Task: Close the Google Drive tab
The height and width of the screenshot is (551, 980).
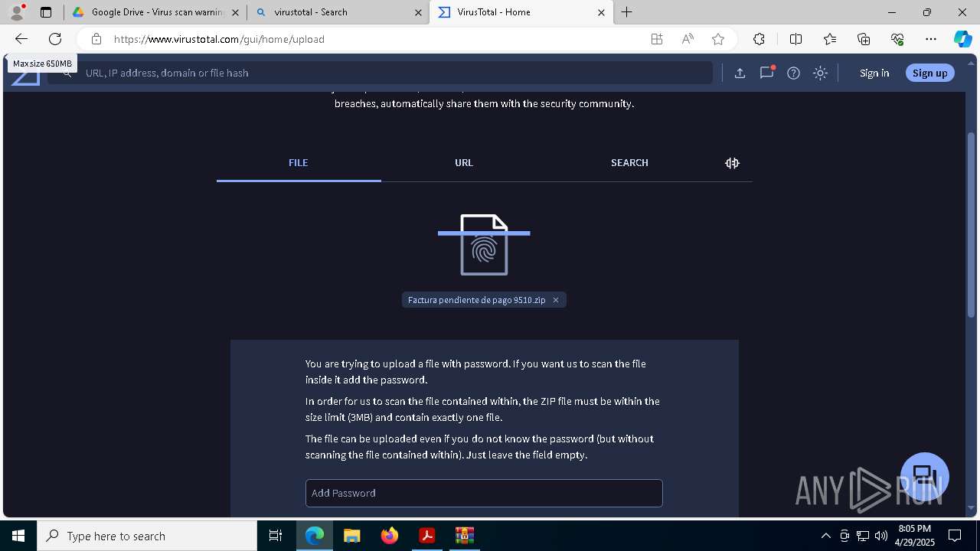Action: tap(236, 12)
